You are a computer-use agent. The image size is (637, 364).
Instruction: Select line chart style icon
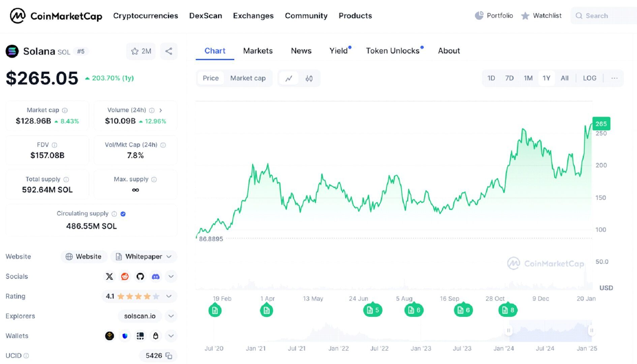289,79
